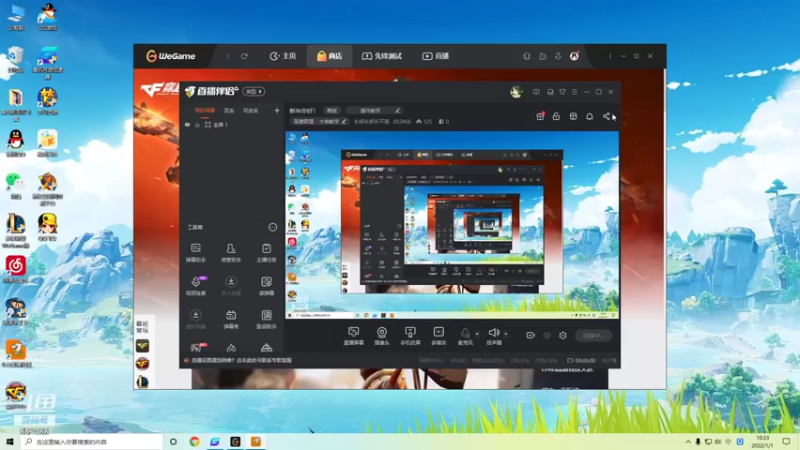Image resolution: width=800 pixels, height=450 pixels.
Task: Open the live assistant settings gear
Action: pos(563,335)
